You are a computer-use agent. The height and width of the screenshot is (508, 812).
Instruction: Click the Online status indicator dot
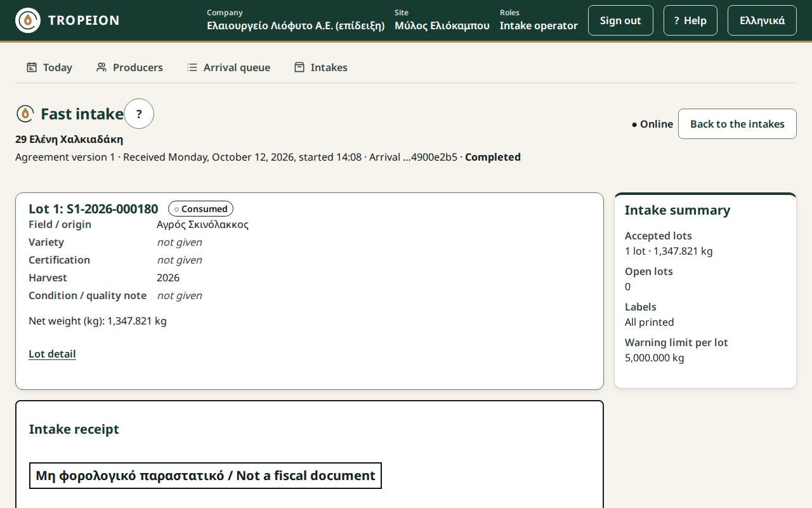(634, 124)
